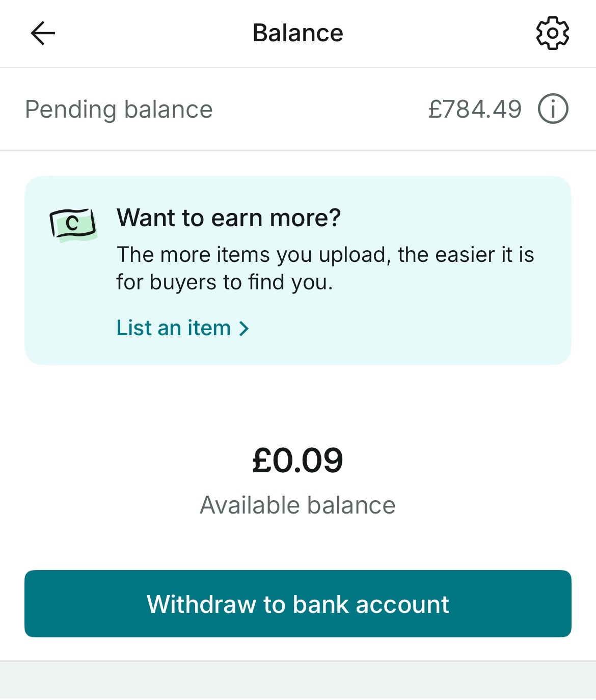
Task: Tap the line 'The more items you upload'
Action: point(325,255)
